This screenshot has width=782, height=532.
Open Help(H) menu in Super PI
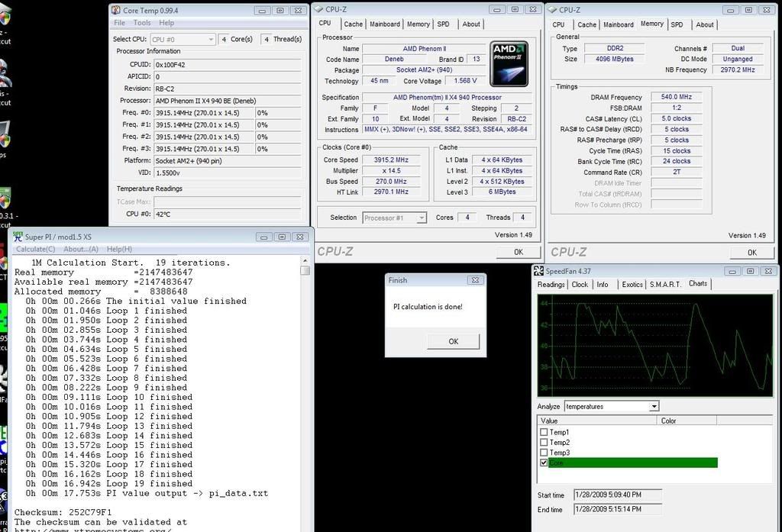click(x=119, y=249)
